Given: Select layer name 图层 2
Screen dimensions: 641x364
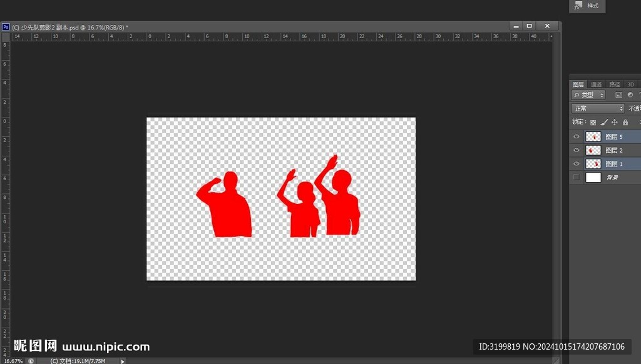Looking at the screenshot, I should coord(613,150).
